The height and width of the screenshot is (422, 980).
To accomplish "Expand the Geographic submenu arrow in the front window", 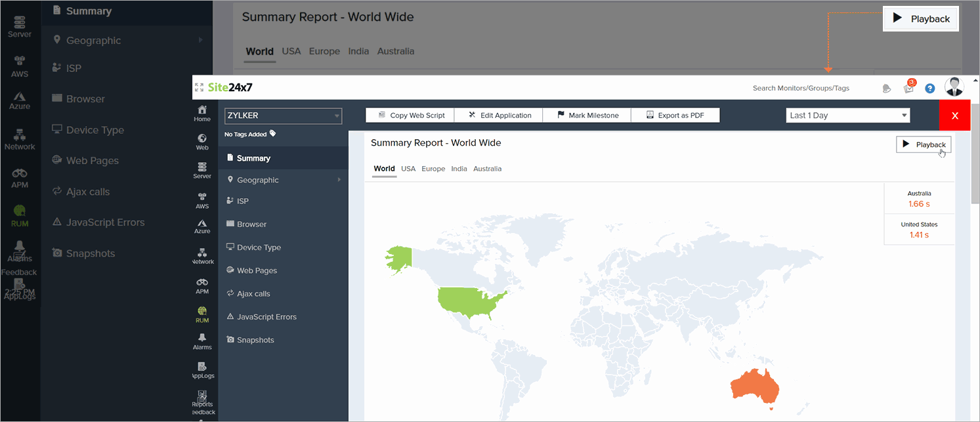I will click(339, 180).
